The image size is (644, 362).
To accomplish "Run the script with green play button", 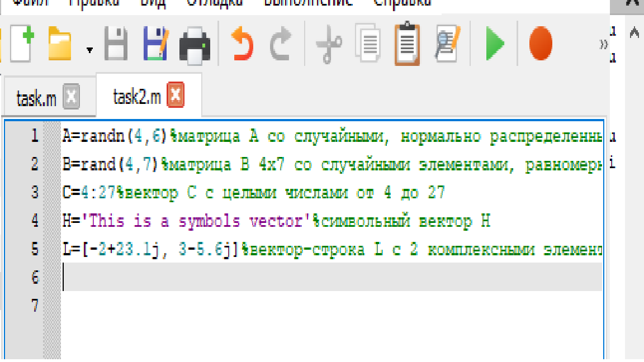I will click(x=494, y=45).
